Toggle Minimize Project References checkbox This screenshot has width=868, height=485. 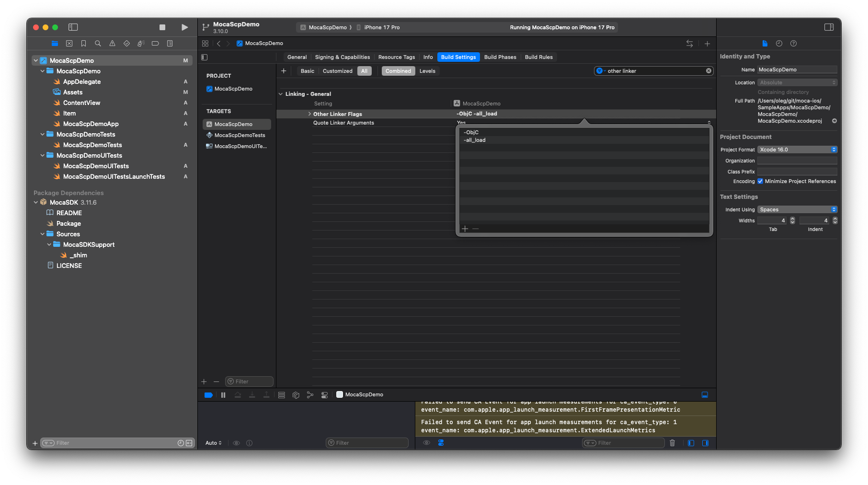[760, 181]
